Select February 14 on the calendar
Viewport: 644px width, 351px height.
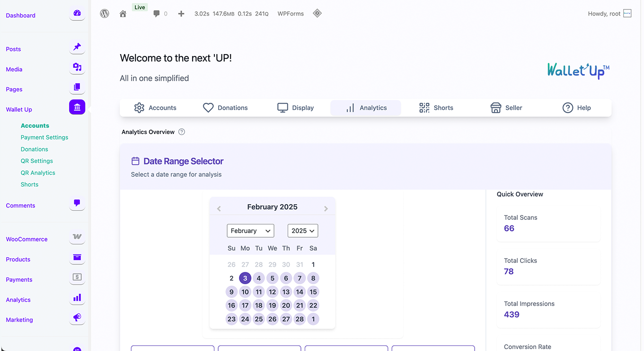click(300, 292)
